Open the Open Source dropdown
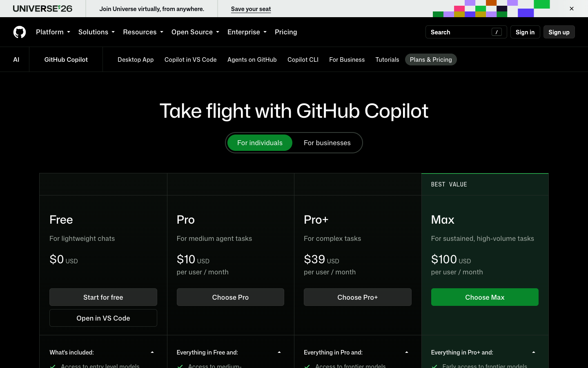The image size is (588, 368). click(195, 32)
